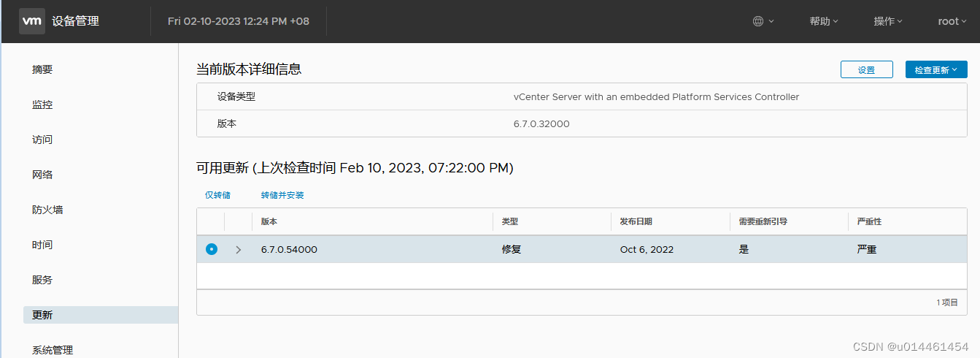This screenshot has height=358, width=980.
Task: Click the 转储并安装 link
Action: (x=282, y=195)
